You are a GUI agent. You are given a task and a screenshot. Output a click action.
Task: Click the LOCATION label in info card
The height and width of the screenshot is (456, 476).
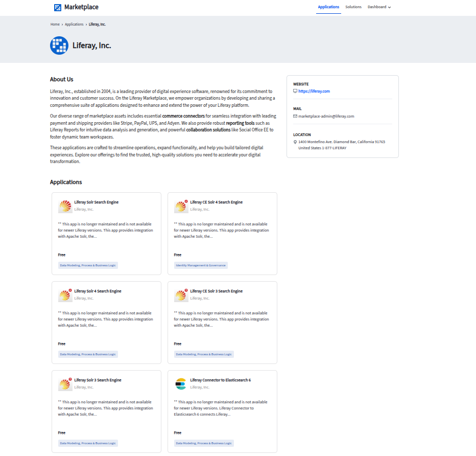pyautogui.click(x=302, y=135)
